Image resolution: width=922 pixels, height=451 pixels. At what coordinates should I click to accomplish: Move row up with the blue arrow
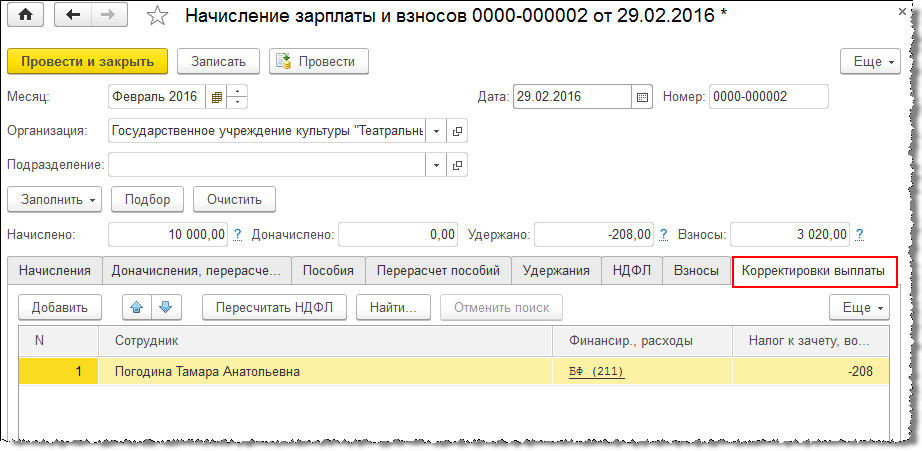click(x=137, y=307)
